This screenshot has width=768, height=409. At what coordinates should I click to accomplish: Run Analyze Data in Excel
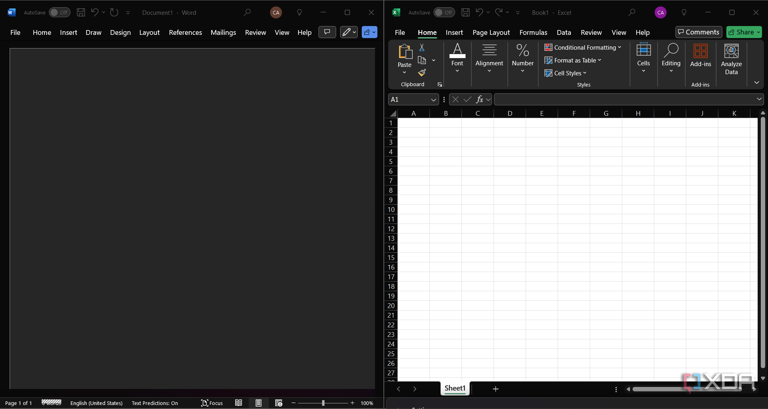[x=731, y=59]
